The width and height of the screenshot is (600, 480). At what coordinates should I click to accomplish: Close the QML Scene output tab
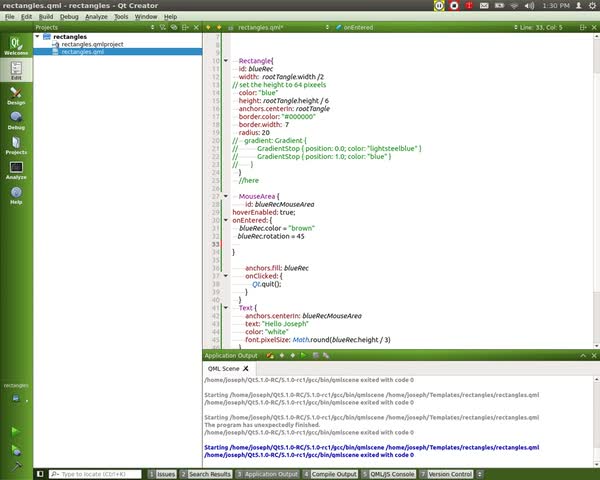pyautogui.click(x=246, y=369)
